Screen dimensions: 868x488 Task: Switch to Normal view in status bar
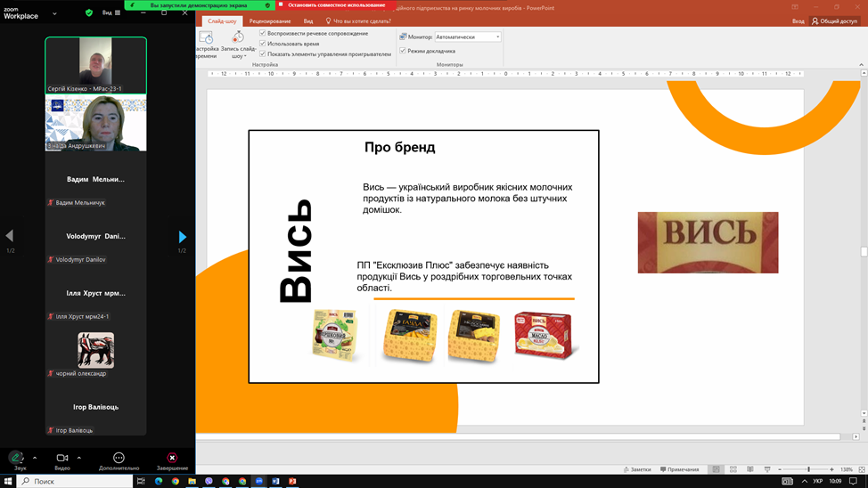pos(716,469)
